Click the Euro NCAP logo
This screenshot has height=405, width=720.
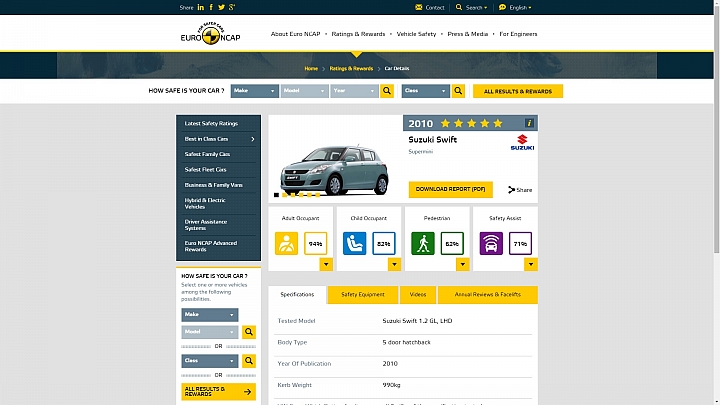pos(210,33)
